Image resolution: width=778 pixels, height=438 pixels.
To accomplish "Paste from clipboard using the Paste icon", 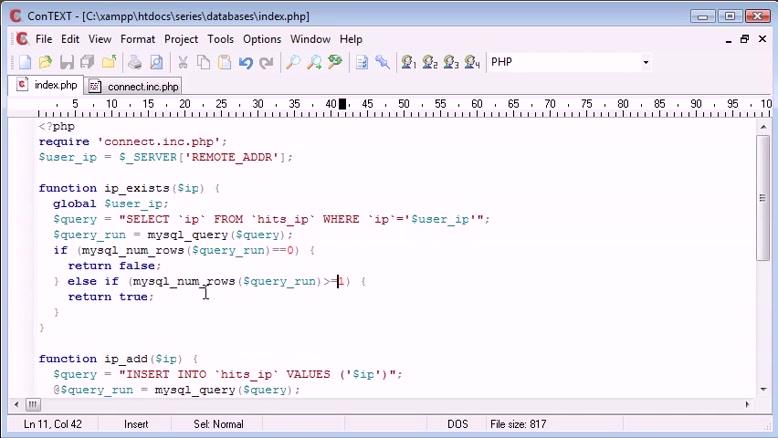I will pos(225,63).
